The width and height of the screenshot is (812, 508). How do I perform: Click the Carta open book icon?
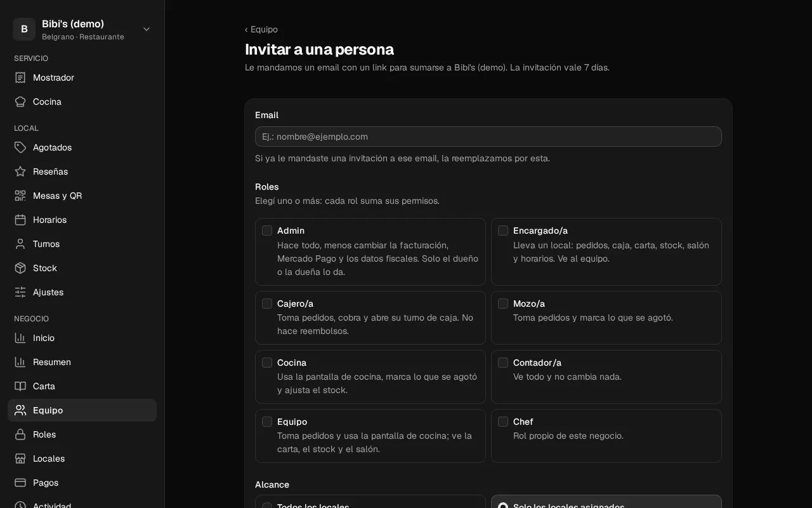coord(20,386)
